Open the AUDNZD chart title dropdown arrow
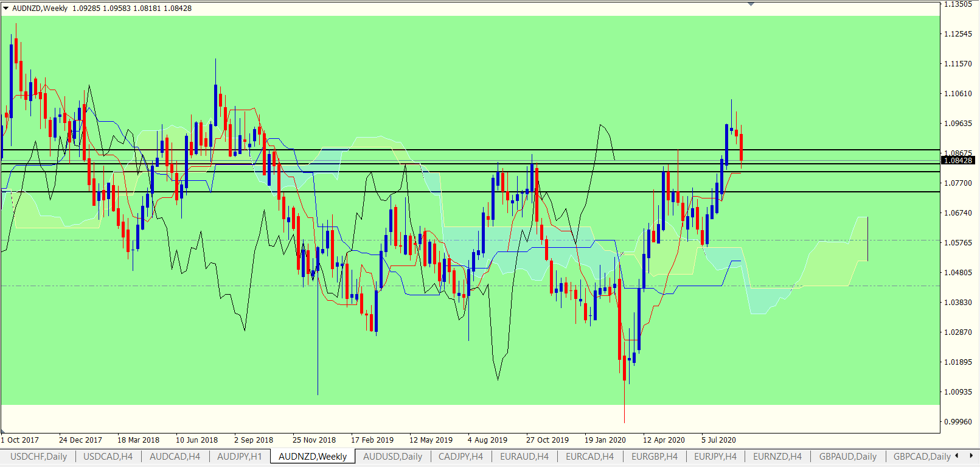The height and width of the screenshot is (467, 980). 6,8
